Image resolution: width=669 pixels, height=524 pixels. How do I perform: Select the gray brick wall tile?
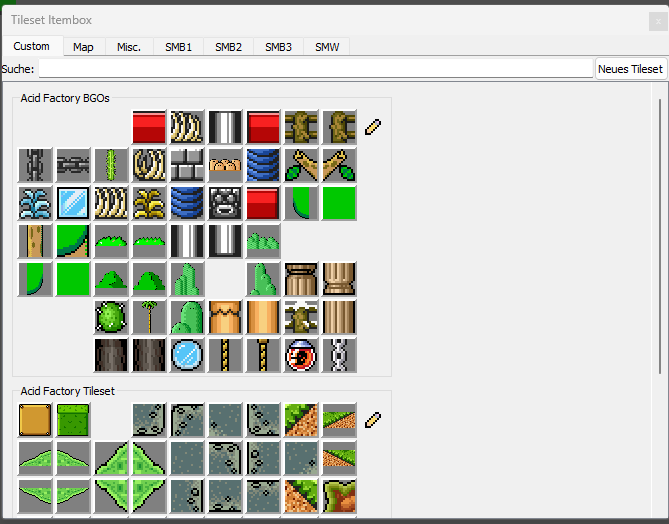pos(187,165)
